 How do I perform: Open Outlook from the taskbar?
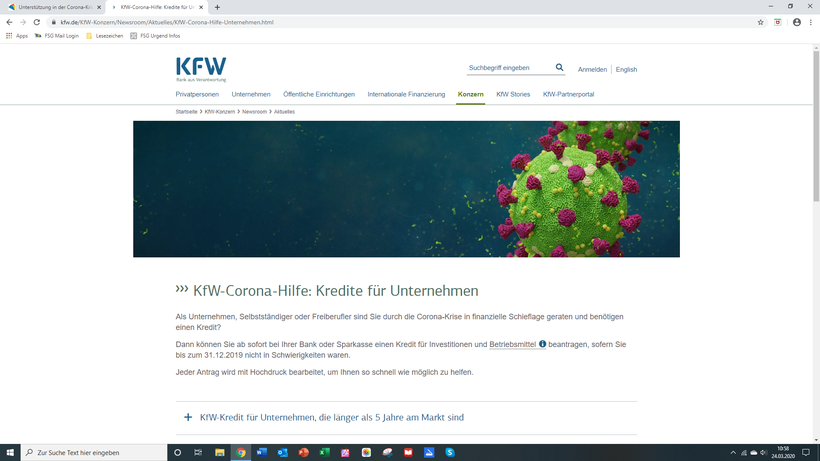282,453
